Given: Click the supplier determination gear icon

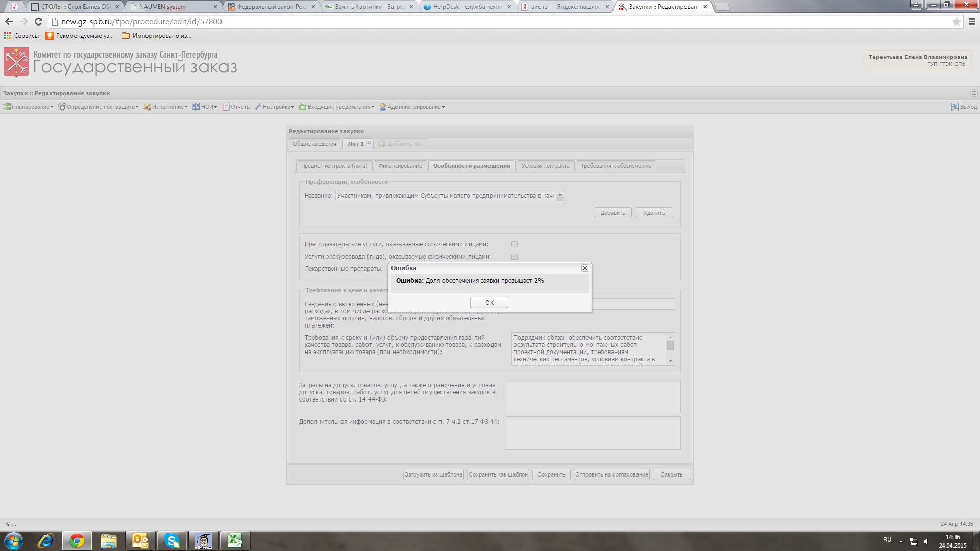Looking at the screenshot, I should (x=62, y=107).
